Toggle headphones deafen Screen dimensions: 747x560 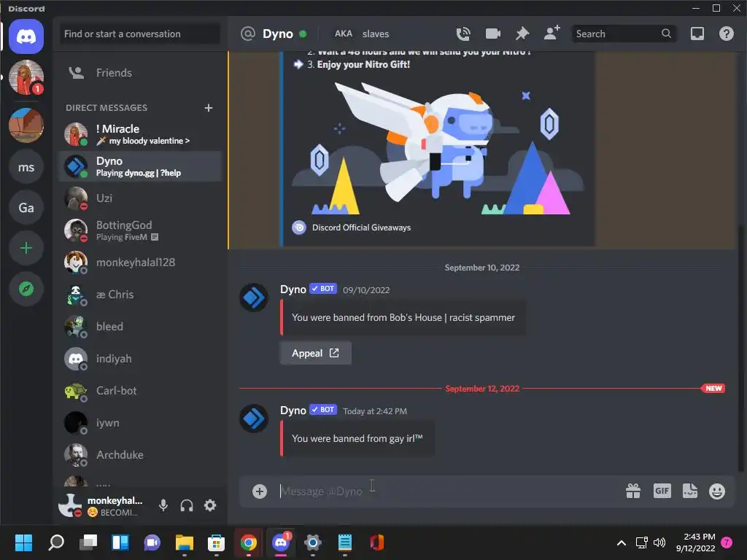pyautogui.click(x=187, y=505)
